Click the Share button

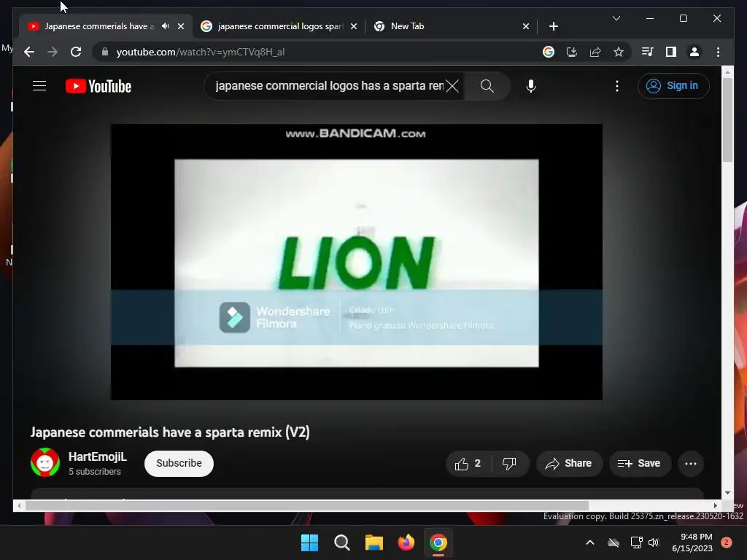569,464
